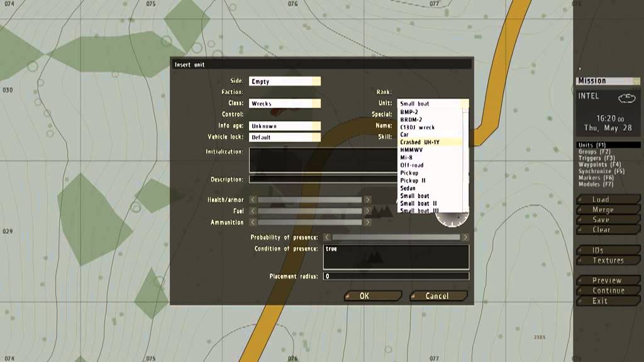Decrease Ammunition with left arrow
This screenshot has width=644, height=362.
(253, 222)
